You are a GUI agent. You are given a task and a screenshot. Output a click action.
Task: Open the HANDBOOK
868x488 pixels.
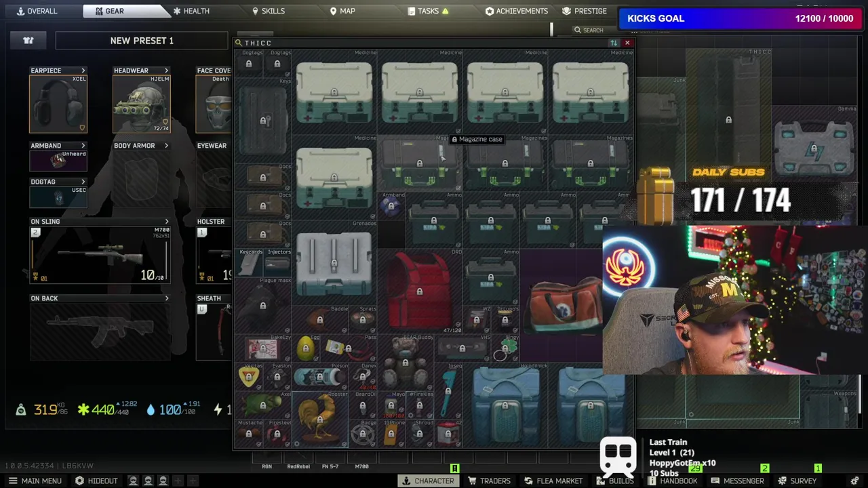pyautogui.click(x=673, y=481)
